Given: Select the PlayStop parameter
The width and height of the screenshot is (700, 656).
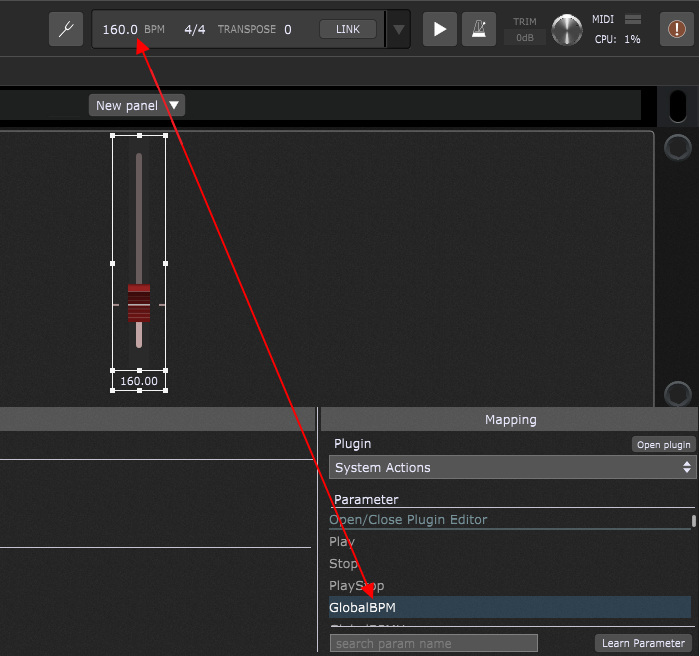Looking at the screenshot, I should [x=509, y=585].
